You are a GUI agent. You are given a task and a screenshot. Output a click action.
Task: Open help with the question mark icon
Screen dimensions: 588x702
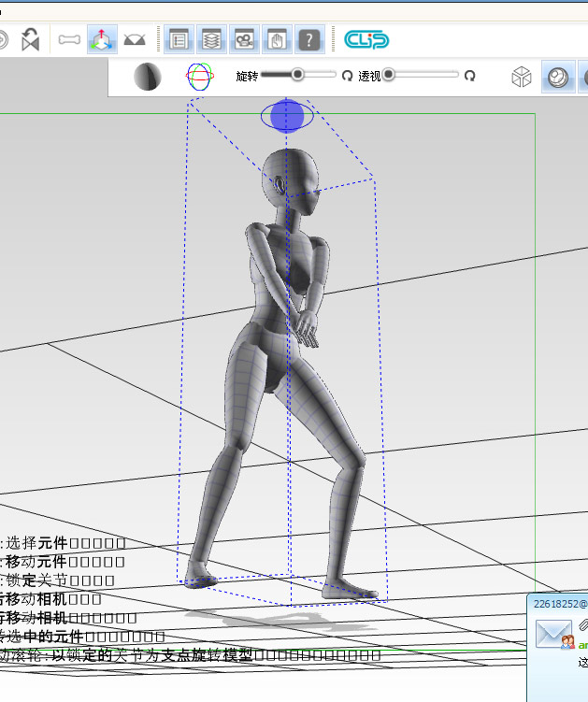309,39
